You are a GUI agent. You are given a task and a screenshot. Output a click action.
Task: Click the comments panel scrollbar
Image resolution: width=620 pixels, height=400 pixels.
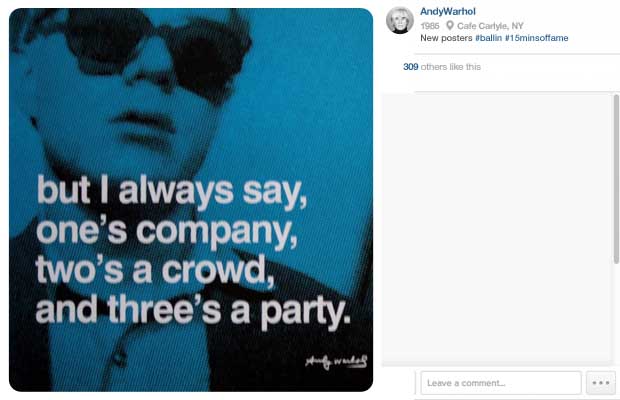(616, 179)
